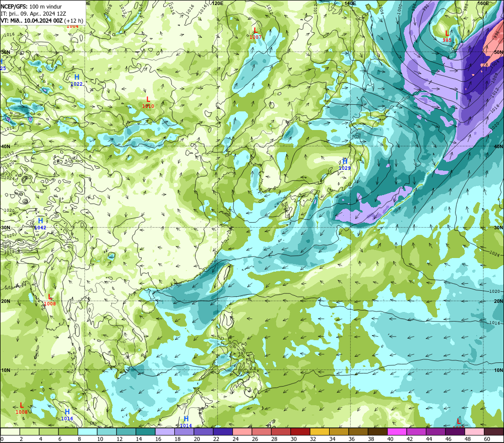Select the H 1022 high pressure marker
This screenshot has width=504, height=443.
(77, 80)
